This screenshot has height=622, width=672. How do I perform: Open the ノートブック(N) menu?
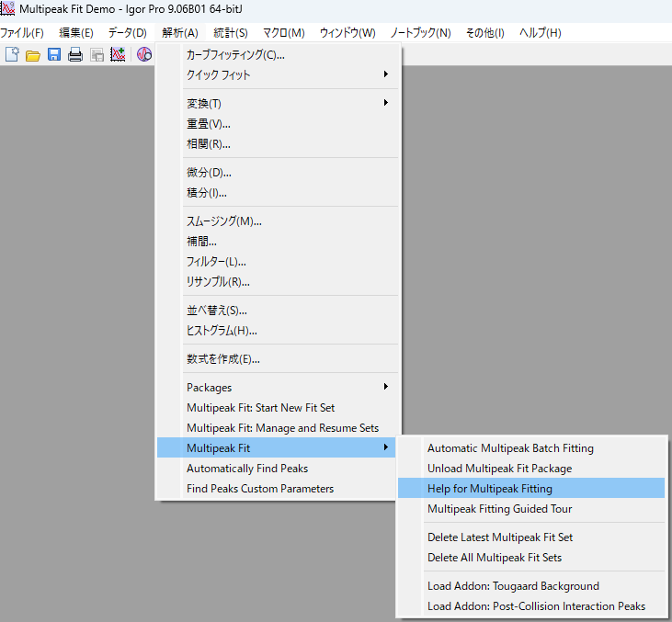[x=420, y=33]
